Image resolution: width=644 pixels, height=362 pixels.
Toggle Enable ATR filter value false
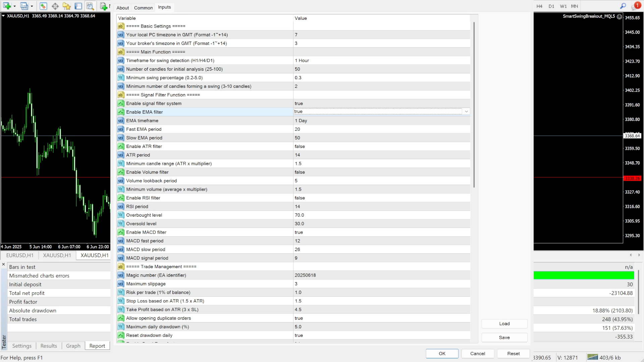300,146
